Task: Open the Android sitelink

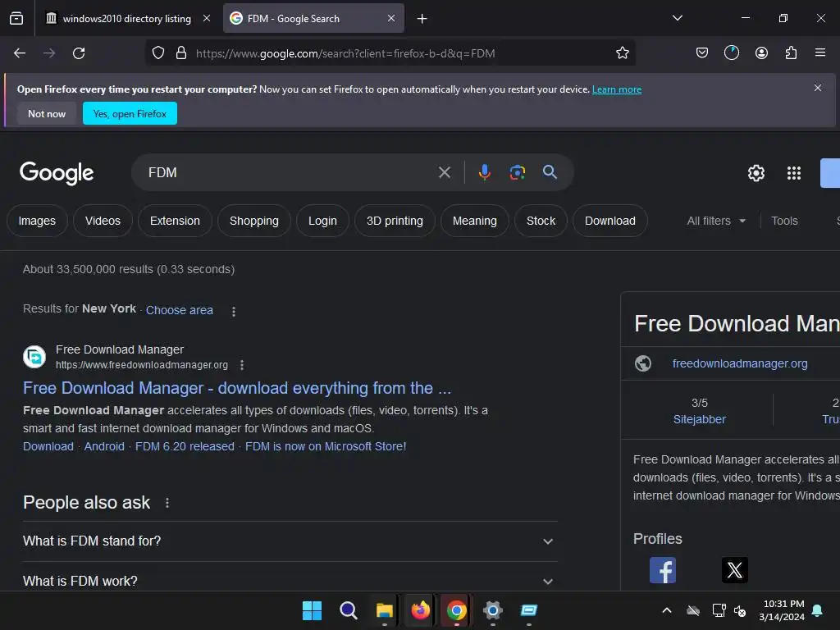Action: click(104, 446)
